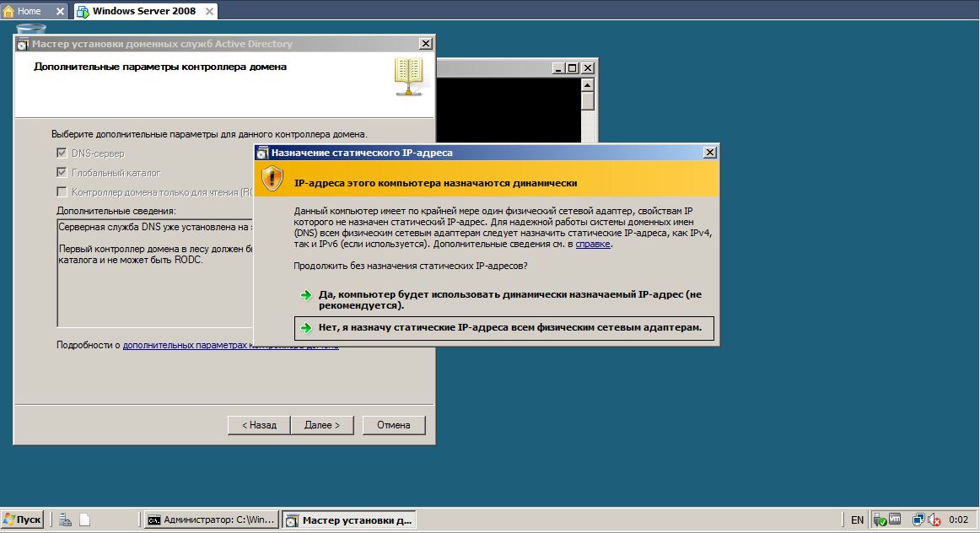Open the Пуск start menu
The height and width of the screenshot is (533, 980).
pyautogui.click(x=22, y=520)
